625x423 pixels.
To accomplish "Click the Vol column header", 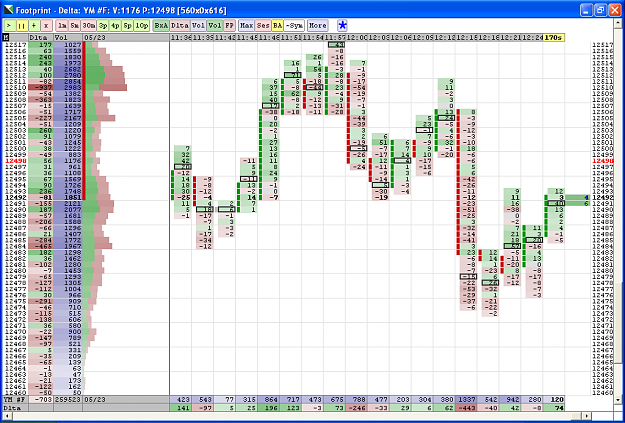I will pyautogui.click(x=67, y=37).
